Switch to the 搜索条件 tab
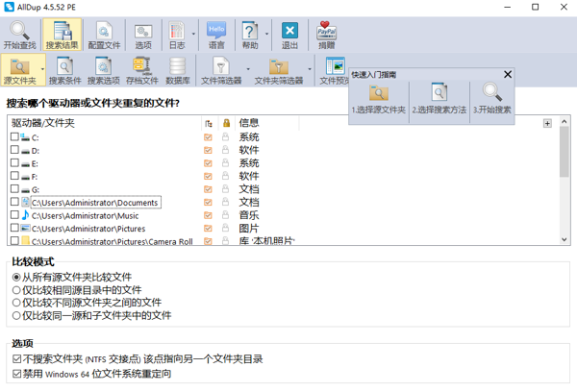 (x=63, y=70)
